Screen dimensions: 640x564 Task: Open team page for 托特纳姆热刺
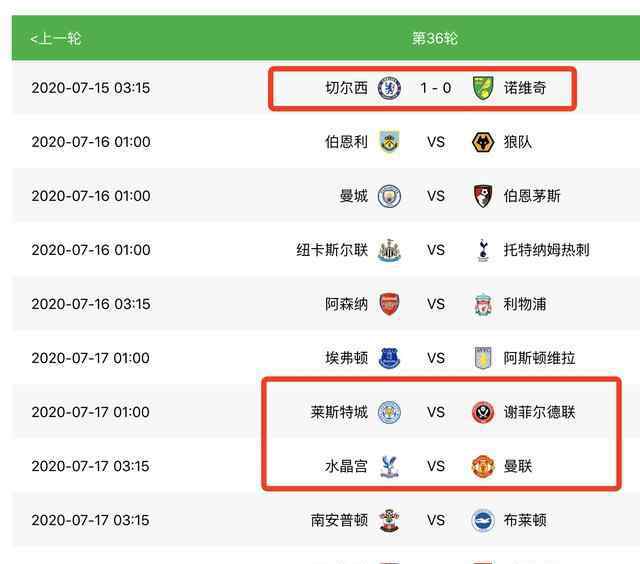547,250
